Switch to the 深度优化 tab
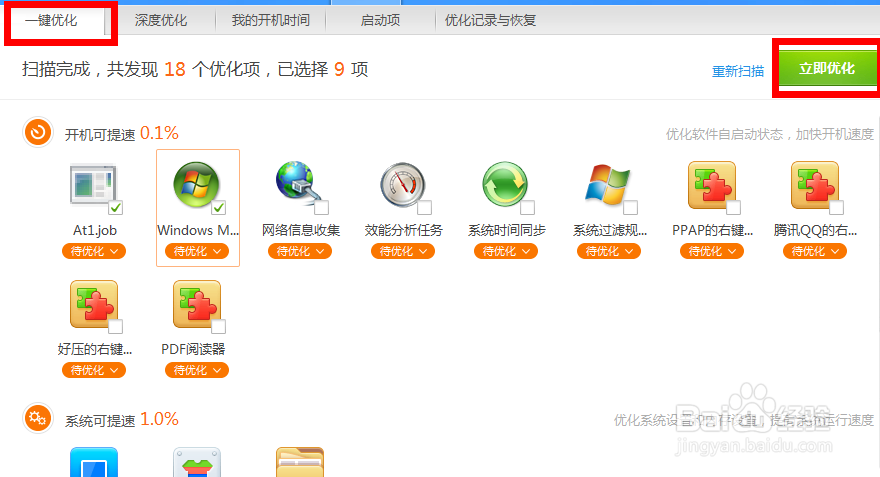880x477 pixels. click(161, 21)
